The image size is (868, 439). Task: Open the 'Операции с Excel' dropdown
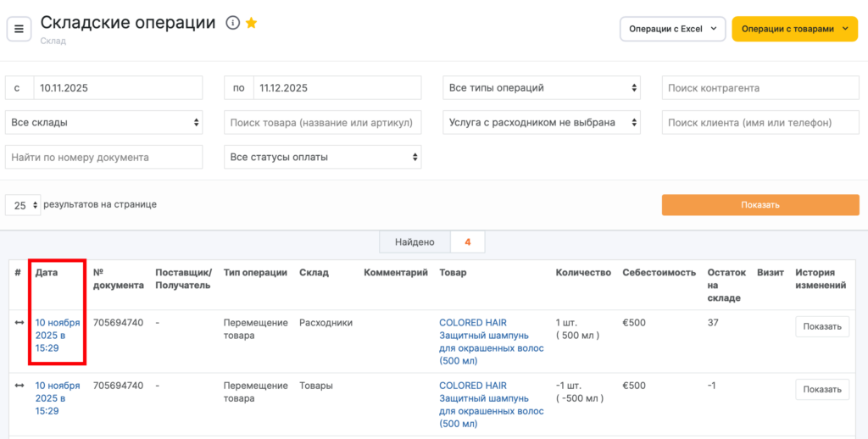(672, 29)
